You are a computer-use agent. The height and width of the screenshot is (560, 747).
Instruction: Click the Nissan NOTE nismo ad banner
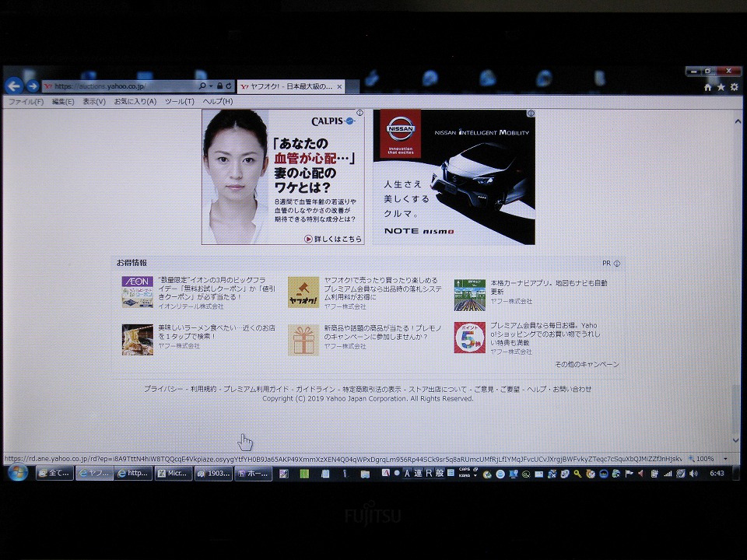pyautogui.click(x=454, y=177)
